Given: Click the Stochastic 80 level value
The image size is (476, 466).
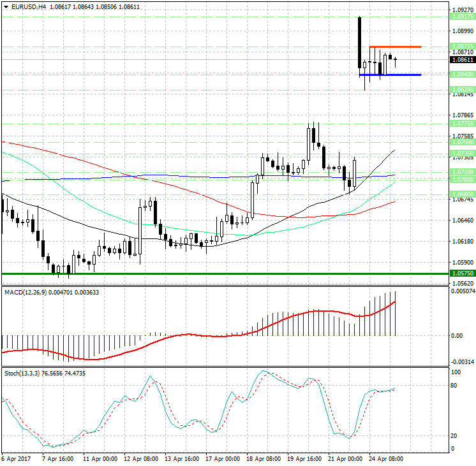Looking at the screenshot, I should coord(456,386).
